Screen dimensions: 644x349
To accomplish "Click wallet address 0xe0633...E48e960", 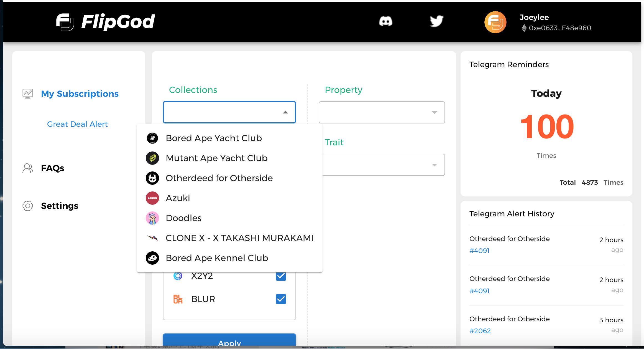I will point(560,28).
